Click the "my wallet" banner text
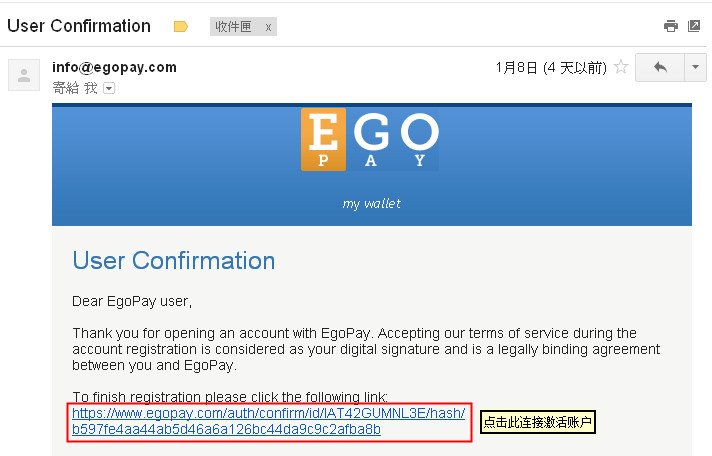Image resolution: width=712 pixels, height=456 pixels. [x=371, y=203]
